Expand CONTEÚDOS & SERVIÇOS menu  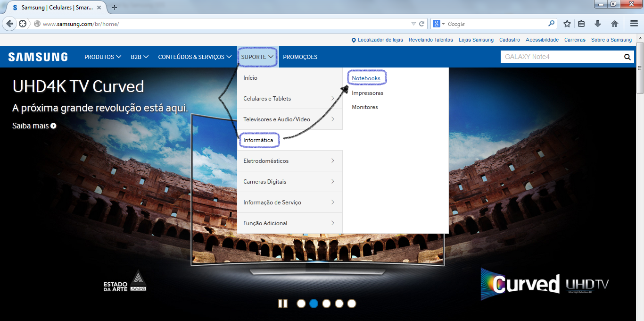tap(195, 57)
